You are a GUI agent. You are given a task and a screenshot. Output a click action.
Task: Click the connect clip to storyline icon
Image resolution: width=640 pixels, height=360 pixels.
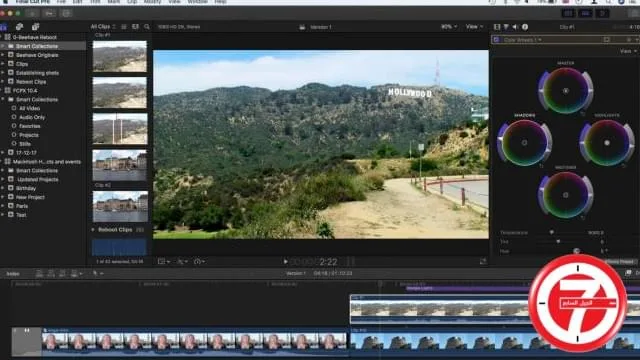(x=40, y=273)
